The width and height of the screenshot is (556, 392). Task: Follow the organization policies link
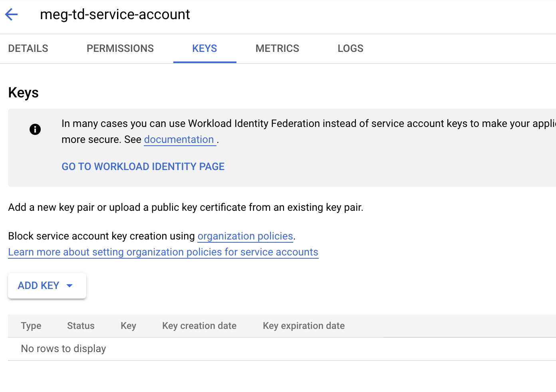tap(245, 236)
